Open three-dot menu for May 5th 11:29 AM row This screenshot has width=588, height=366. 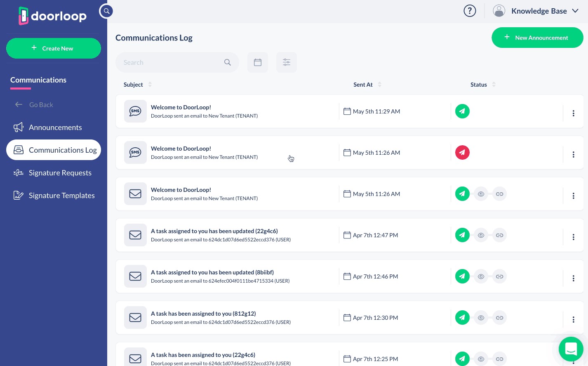(x=573, y=113)
